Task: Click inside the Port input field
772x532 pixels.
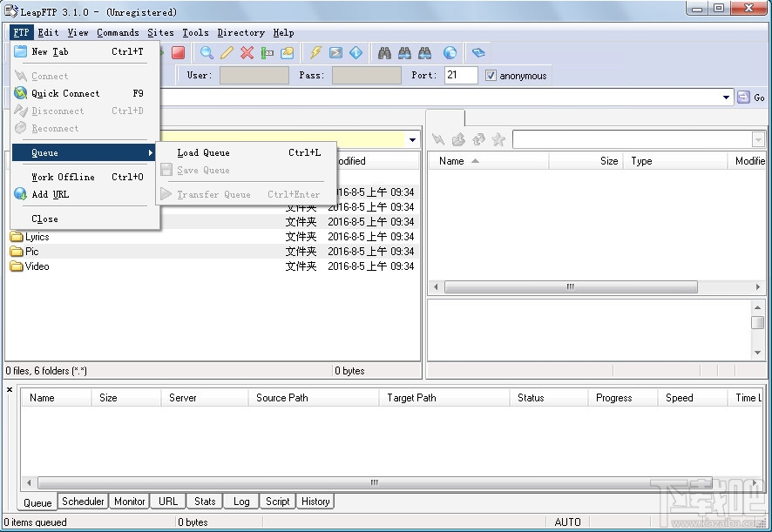Action: [461, 75]
